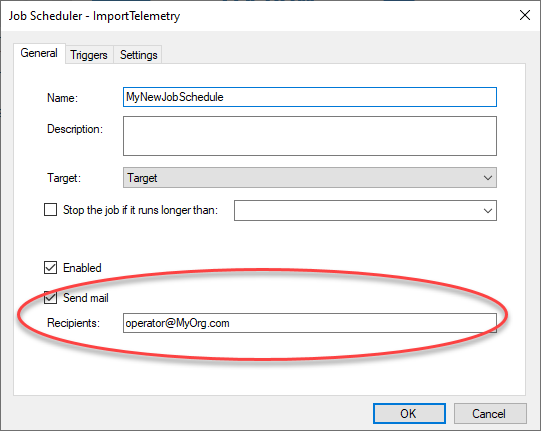Click the Target dropdown chevron arrow
Viewport: 541px width, 431px height.
point(488,178)
